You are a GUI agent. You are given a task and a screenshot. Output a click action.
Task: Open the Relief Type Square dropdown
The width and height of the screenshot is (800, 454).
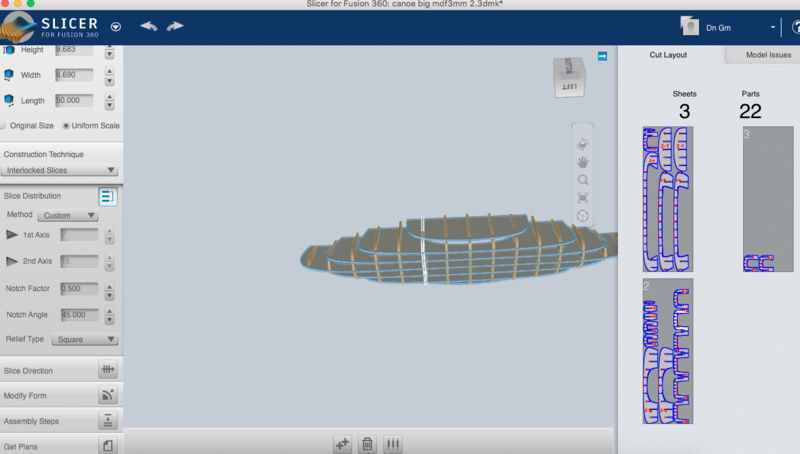click(x=85, y=339)
